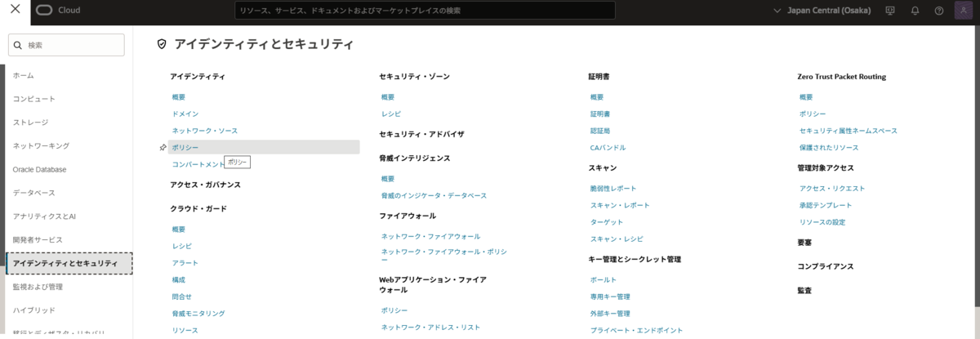
Task: Select 監視および管理 in the sidebar
Action: 38,287
